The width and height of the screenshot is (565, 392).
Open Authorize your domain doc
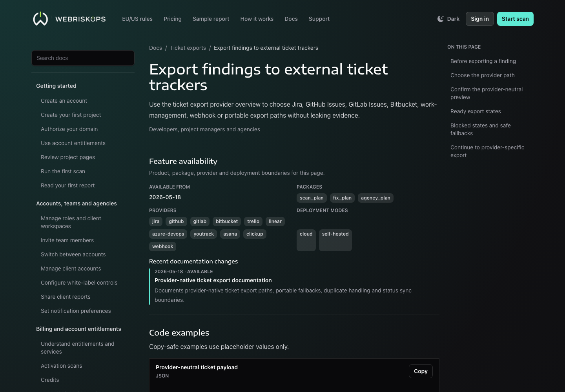[69, 129]
